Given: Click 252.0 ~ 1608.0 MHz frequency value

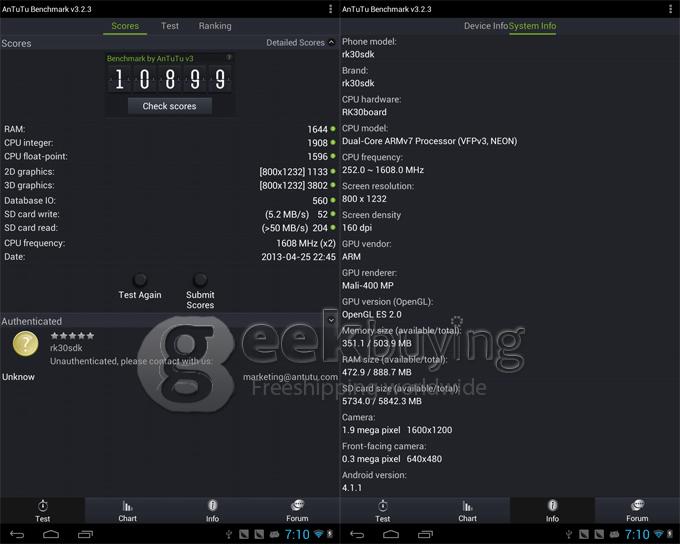Looking at the screenshot, I should point(383,170).
